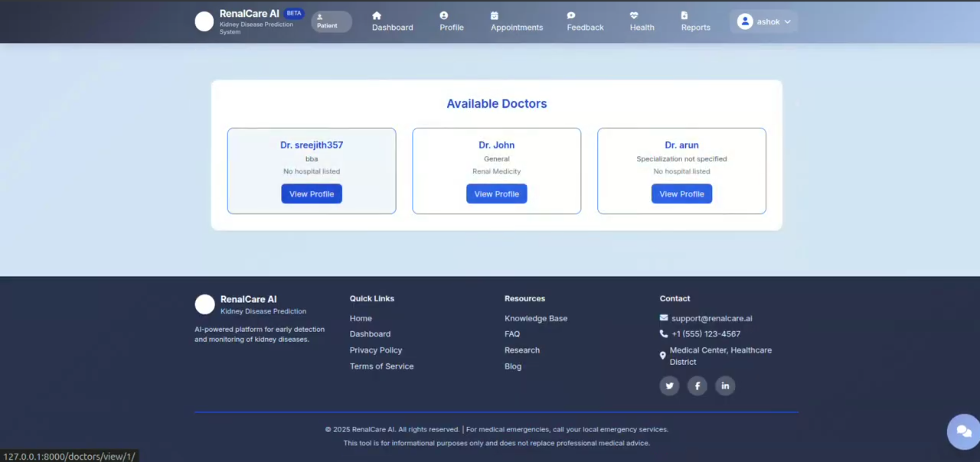Click the RenalCare AI header logo circle
This screenshot has width=980, height=462.
(x=204, y=21)
